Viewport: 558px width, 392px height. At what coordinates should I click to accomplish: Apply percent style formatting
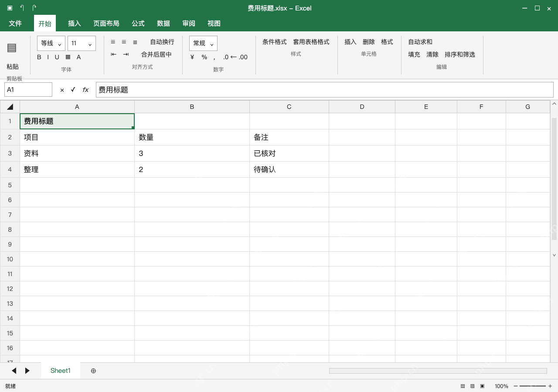[x=204, y=57]
